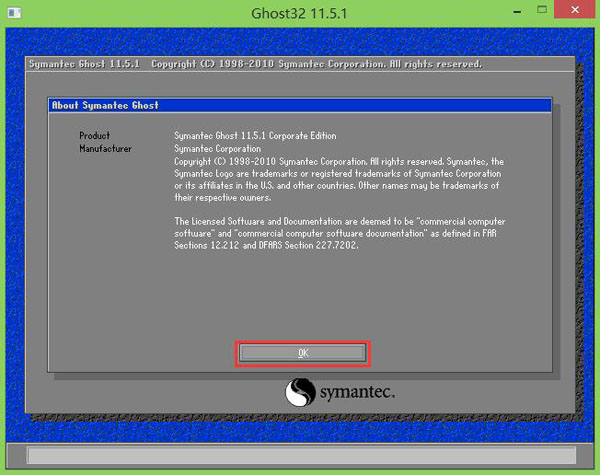The width and height of the screenshot is (600, 475).
Task: Click 'The Licensed Software and Documentation' line
Action: pyautogui.click(x=340, y=221)
